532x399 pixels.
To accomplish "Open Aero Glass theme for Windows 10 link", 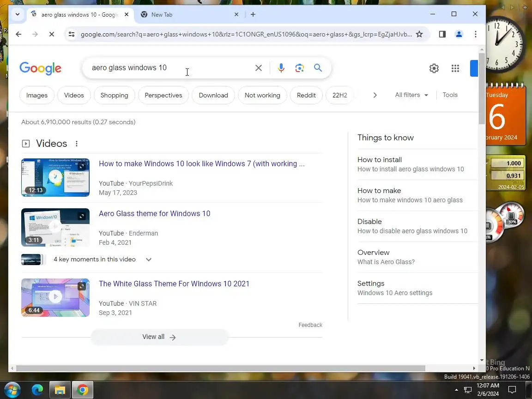I will coord(154,213).
